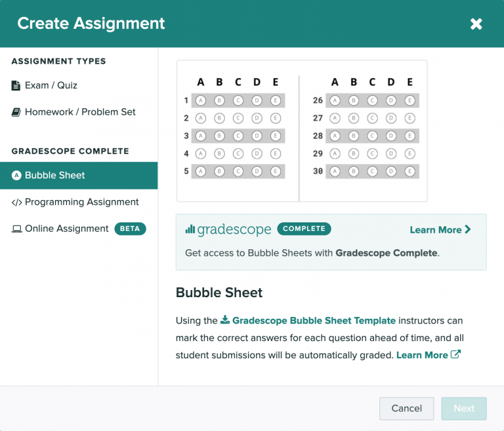This screenshot has height=431, width=504.
Task: Click the GRADESCOPE COMPLETE heading
Action: pos(70,151)
